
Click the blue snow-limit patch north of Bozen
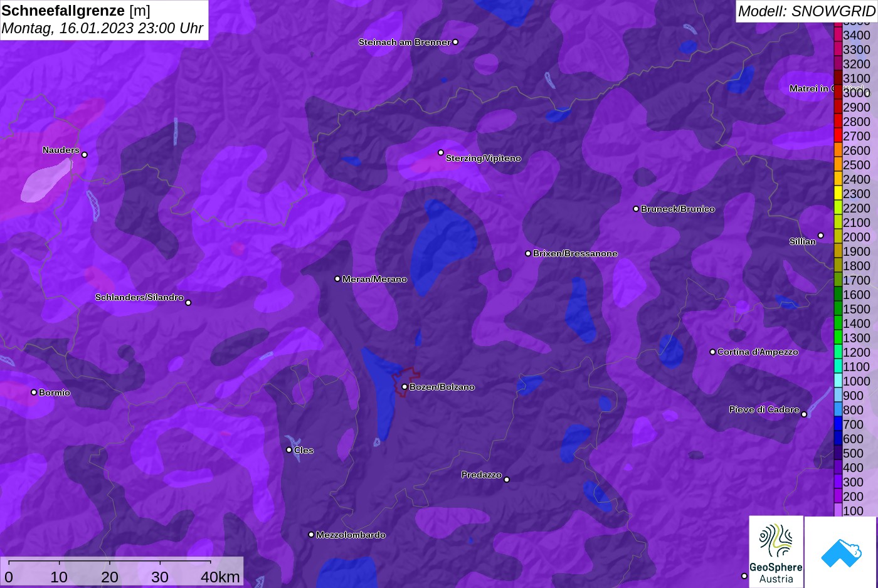click(x=444, y=246)
